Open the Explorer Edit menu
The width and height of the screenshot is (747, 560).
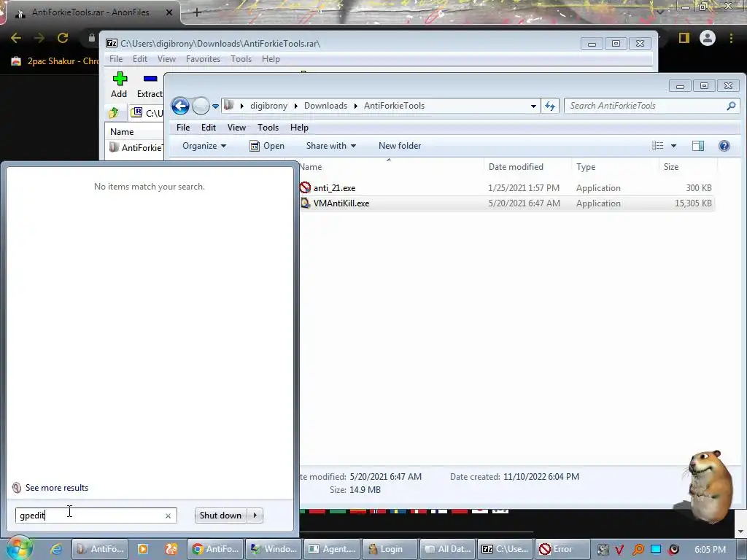208,128
